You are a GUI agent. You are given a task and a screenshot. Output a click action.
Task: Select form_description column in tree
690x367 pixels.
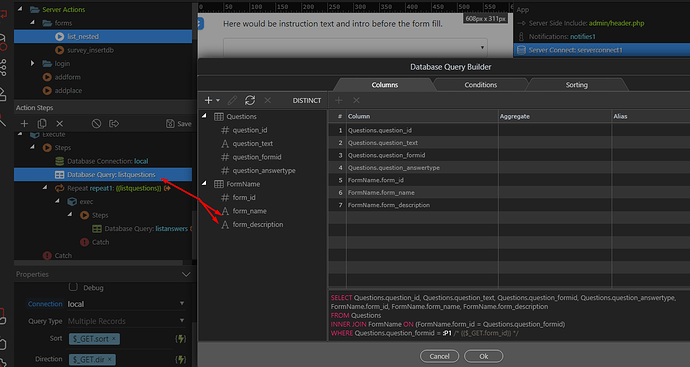pos(257,224)
